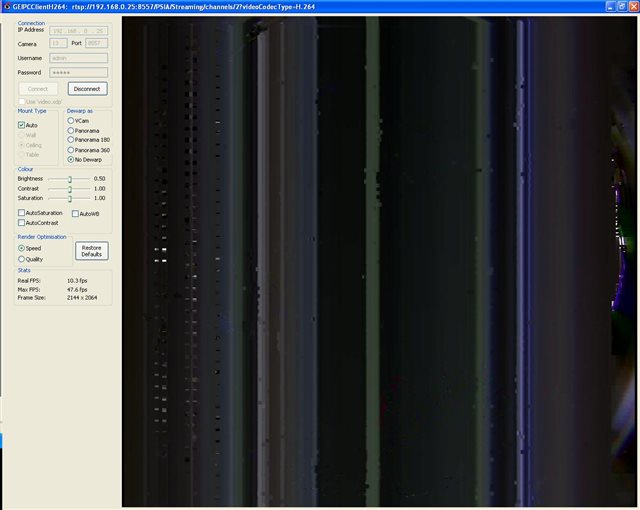640x510 pixels.
Task: Click the Contrast value 1.00
Action: 99,188
